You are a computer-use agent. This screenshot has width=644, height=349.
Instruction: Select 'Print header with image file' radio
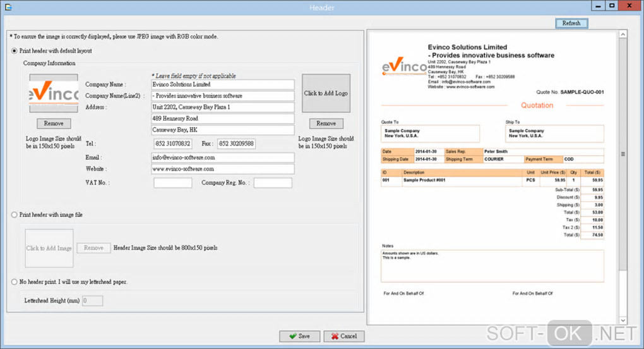pyautogui.click(x=15, y=214)
